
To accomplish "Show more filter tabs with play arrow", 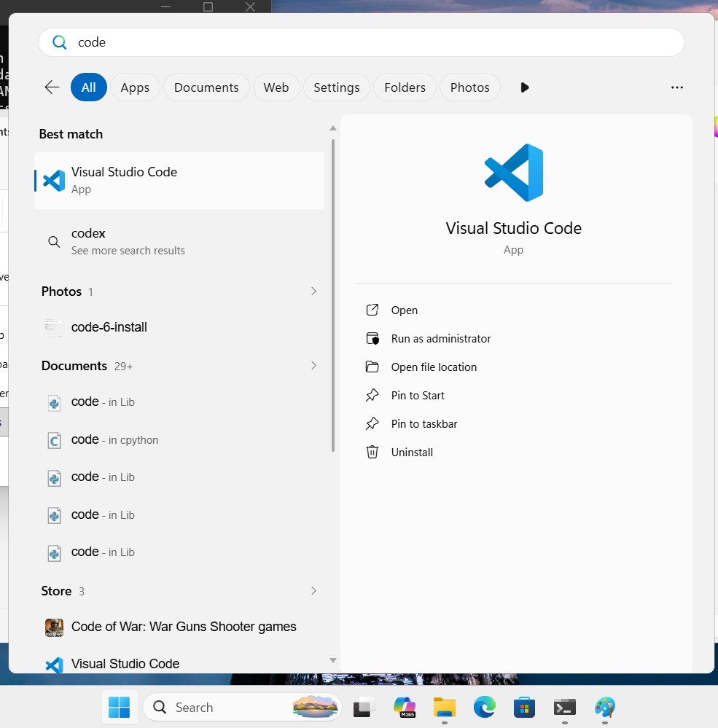I will click(524, 87).
